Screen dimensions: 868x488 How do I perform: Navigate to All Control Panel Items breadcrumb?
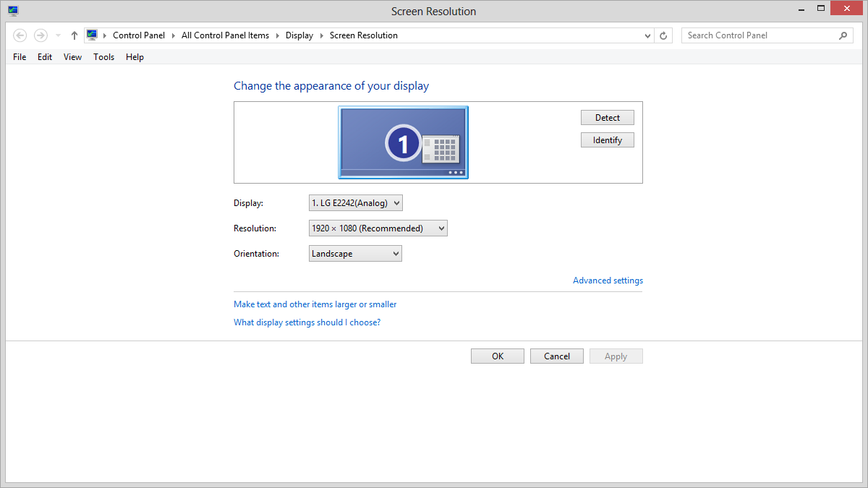click(225, 35)
